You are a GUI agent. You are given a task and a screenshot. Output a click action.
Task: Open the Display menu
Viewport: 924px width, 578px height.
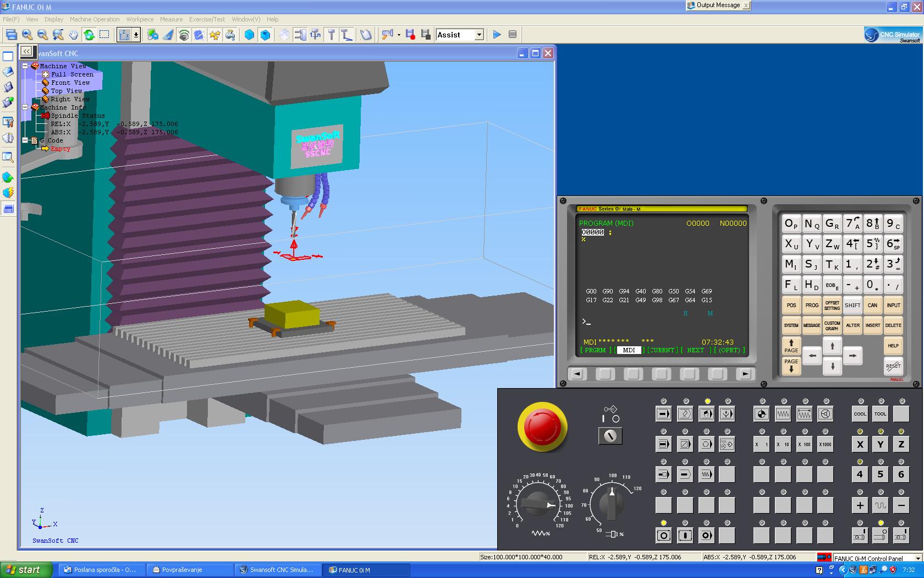coord(54,19)
